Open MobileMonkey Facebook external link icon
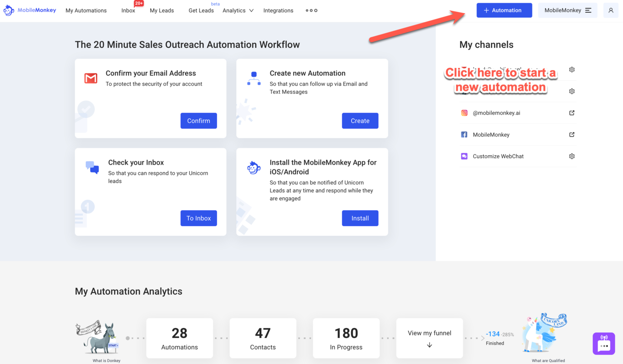 tap(572, 134)
